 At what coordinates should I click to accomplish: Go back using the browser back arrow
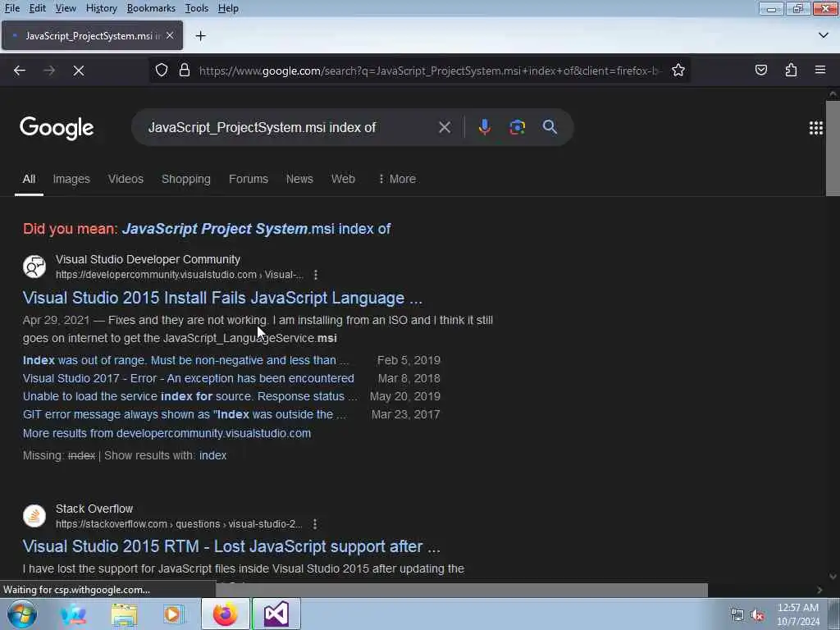20,71
